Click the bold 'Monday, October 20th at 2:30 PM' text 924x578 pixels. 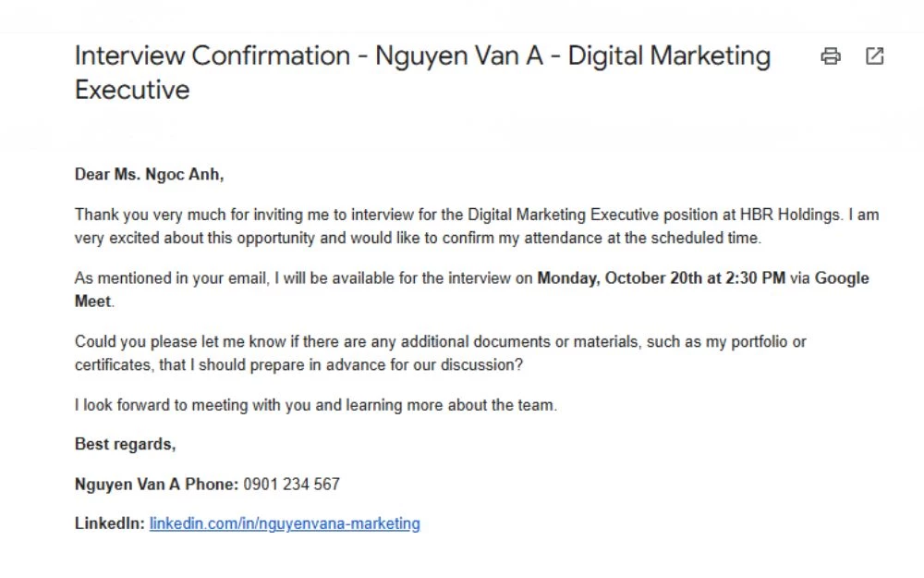(x=661, y=278)
